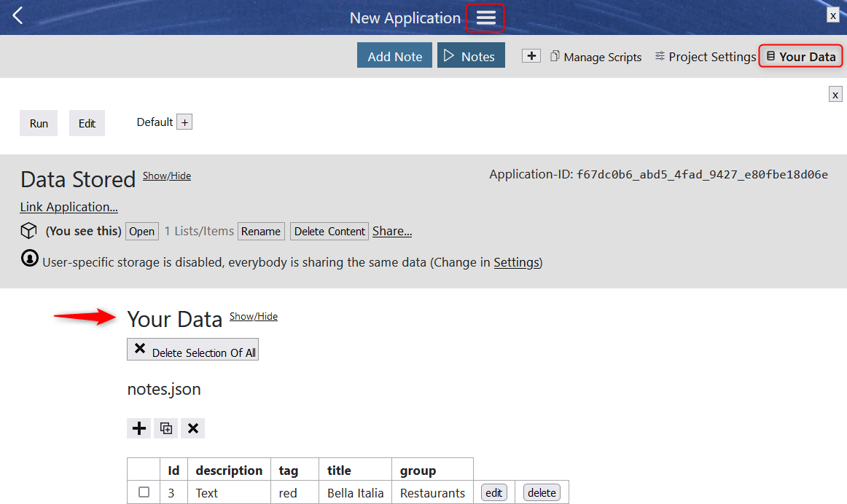Add a new item to notes.json
The width and height of the screenshot is (847, 504).
tap(138, 428)
